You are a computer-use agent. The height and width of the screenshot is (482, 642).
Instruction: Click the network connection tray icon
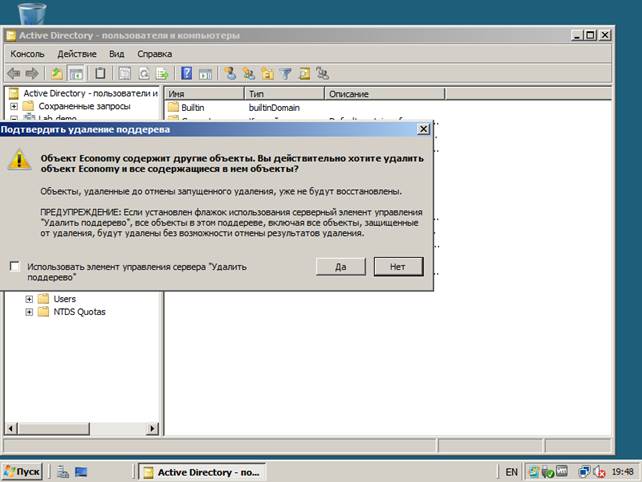coord(584,472)
